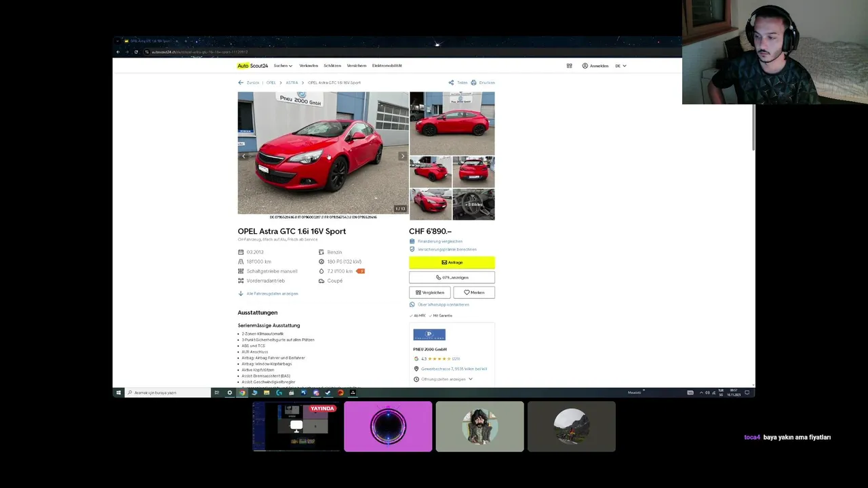Open the Windows Start button

tap(118, 392)
